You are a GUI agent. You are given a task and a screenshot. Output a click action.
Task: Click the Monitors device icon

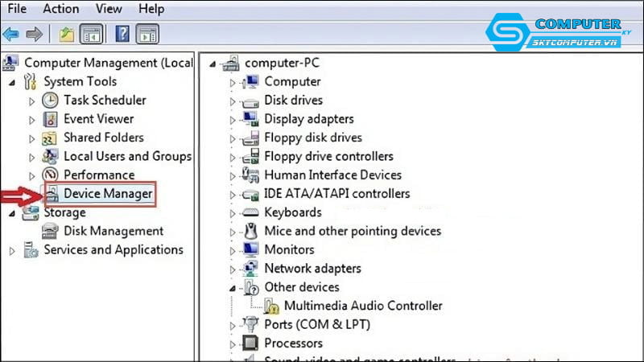click(x=250, y=249)
